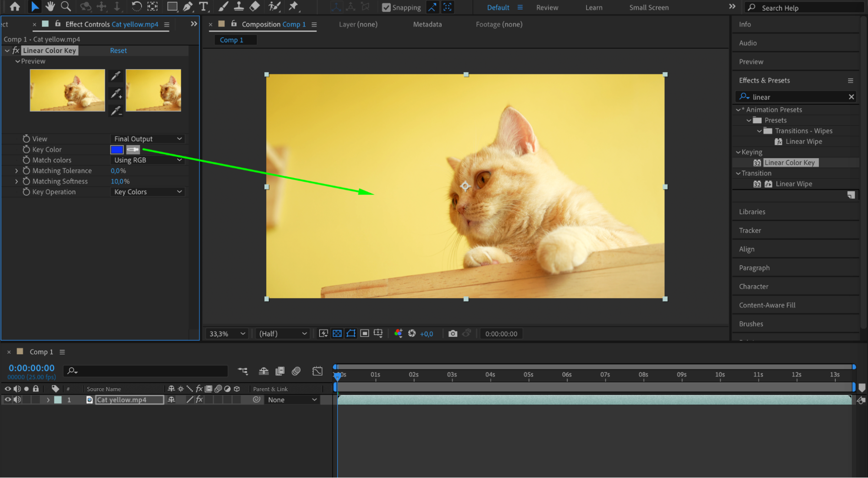This screenshot has height=478, width=868.
Task: Go to the Home screen icon
Action: coord(15,7)
